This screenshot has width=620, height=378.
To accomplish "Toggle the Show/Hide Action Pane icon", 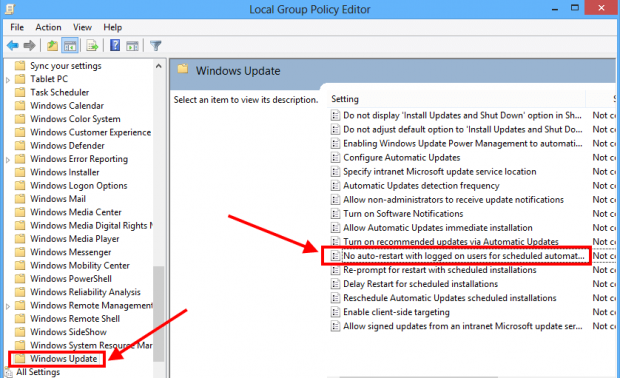I will 132,46.
